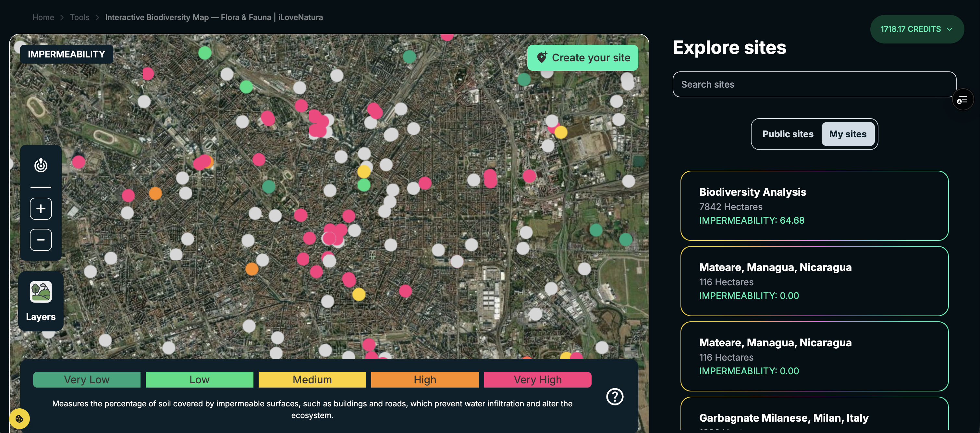This screenshot has width=980, height=433.
Task: Go to Home breadcrumb
Action: point(43,18)
